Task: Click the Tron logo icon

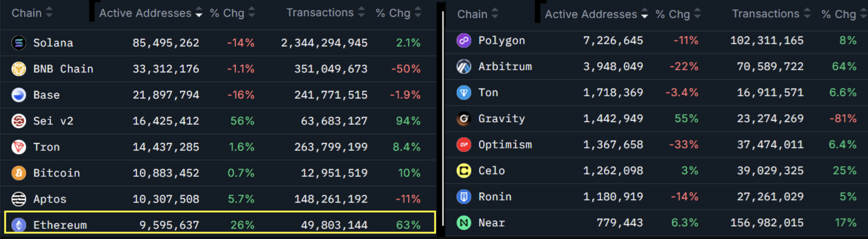Action: pos(19,147)
